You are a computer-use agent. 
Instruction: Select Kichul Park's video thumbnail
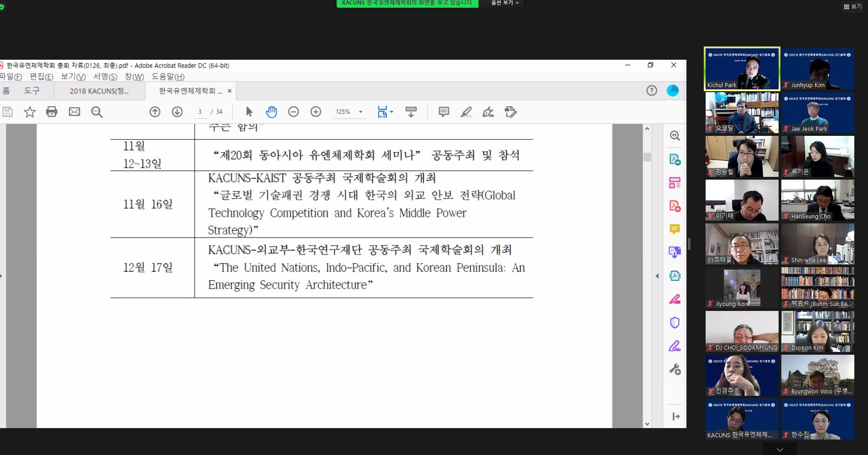pyautogui.click(x=742, y=69)
